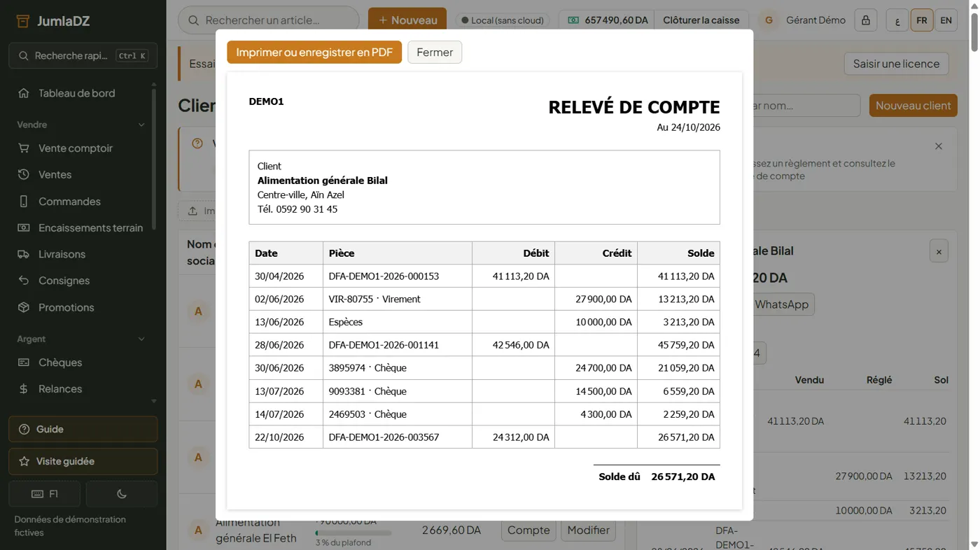Screen dimensions: 980x550
Task: Click the Encaissements terrain cash icon
Action: pos(24,228)
